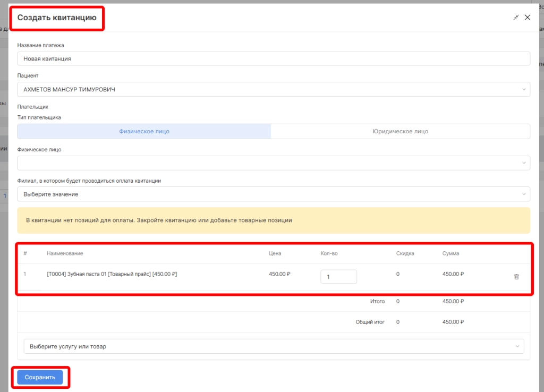
Task: Open the Филиал branch dropdown
Action: [273, 194]
